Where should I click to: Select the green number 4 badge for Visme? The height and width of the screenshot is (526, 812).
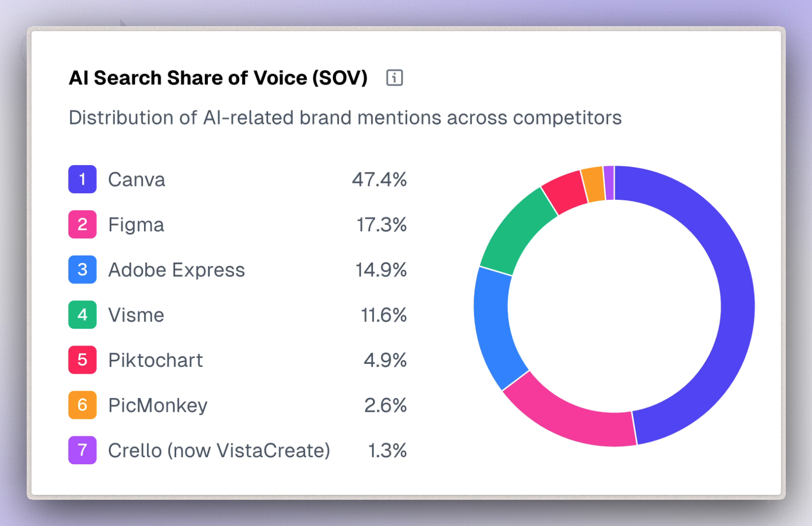point(82,315)
